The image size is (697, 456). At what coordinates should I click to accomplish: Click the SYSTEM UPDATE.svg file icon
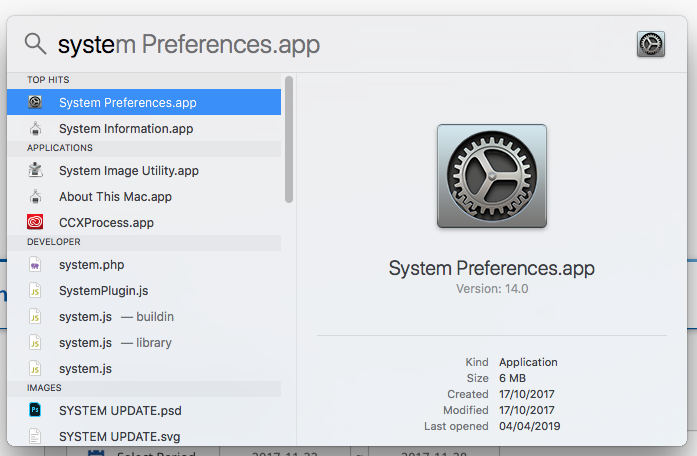35,436
